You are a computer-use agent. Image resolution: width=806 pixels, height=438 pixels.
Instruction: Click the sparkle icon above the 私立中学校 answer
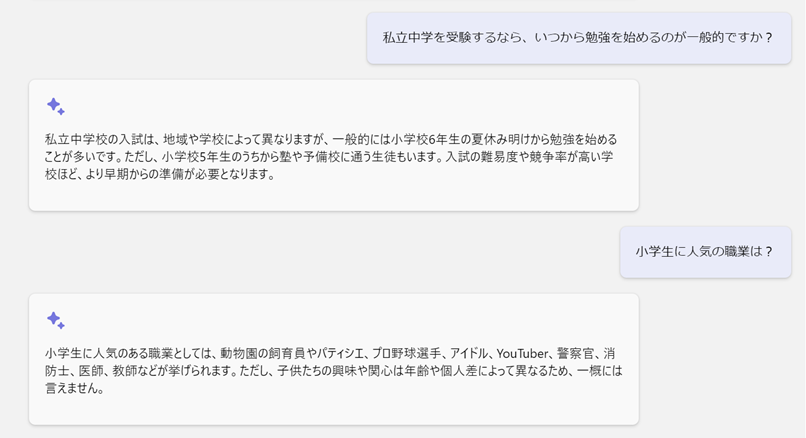[x=56, y=106]
